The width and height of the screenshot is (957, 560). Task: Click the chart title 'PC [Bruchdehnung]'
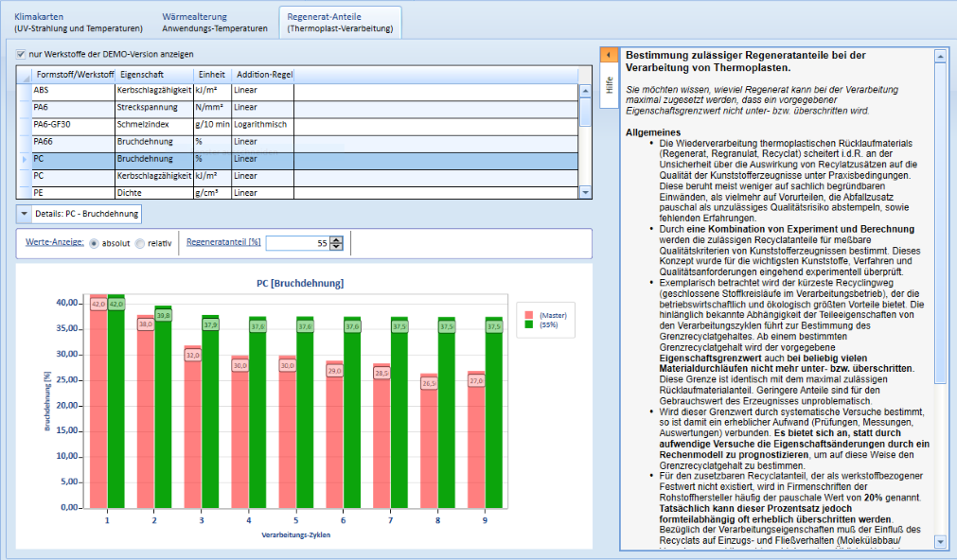300,283
